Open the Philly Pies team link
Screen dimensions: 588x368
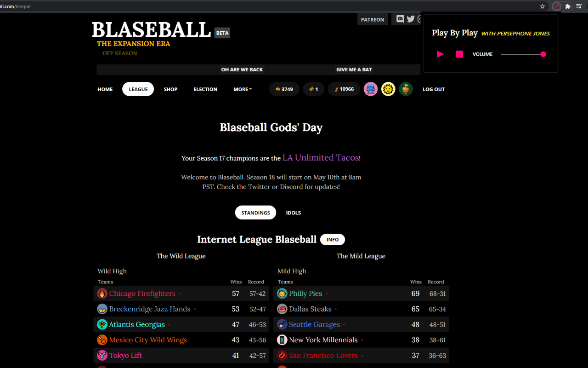pyautogui.click(x=305, y=293)
